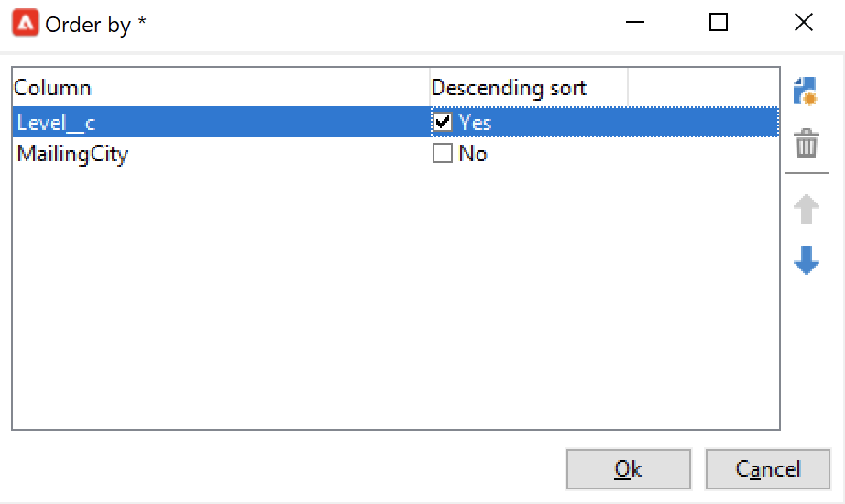Click the empty third column header
This screenshot has height=504, width=845.
tap(703, 87)
